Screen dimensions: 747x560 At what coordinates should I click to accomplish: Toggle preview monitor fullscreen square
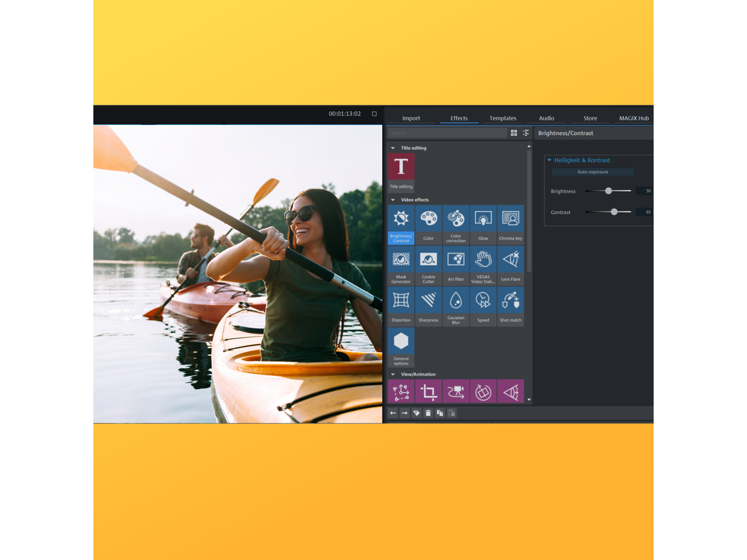pos(375,114)
